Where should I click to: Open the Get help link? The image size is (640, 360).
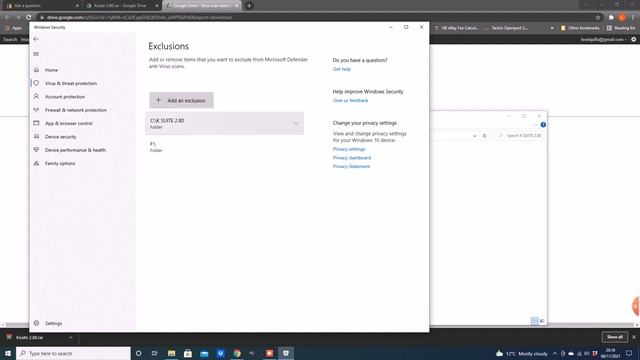click(342, 69)
